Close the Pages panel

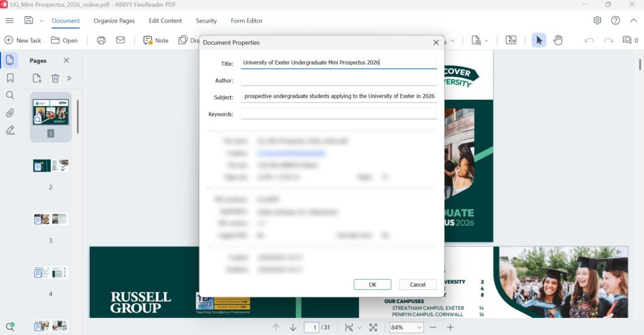(x=66, y=60)
